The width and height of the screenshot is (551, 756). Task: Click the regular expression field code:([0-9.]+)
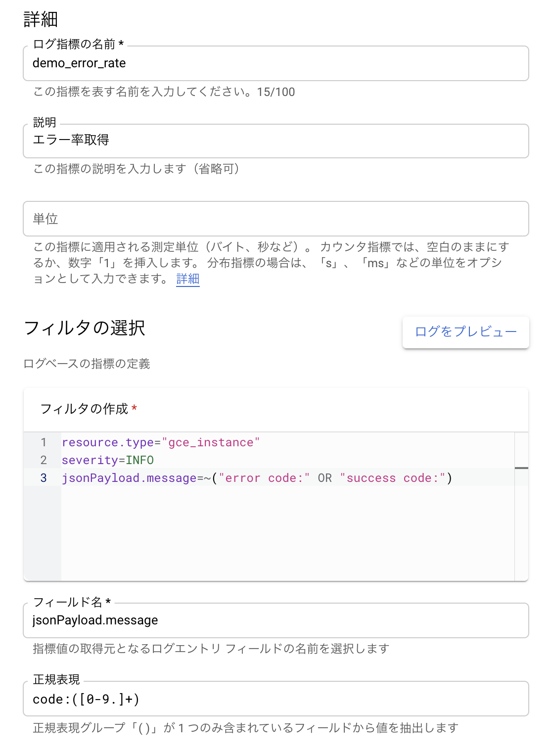(275, 699)
